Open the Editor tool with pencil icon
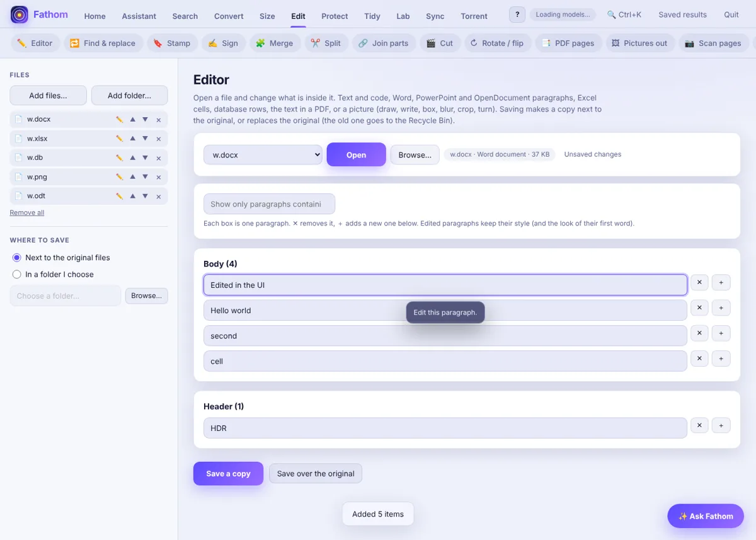Image resolution: width=756 pixels, height=540 pixels. pos(35,43)
